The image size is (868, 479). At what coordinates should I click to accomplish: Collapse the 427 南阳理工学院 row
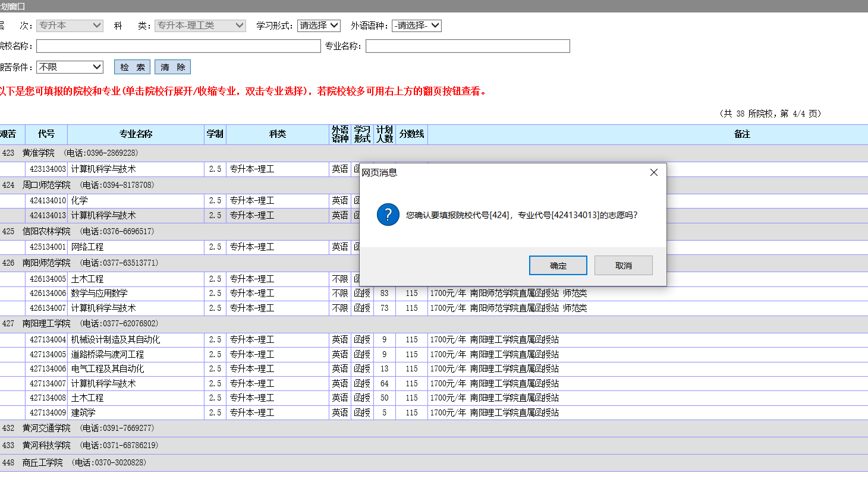point(434,324)
